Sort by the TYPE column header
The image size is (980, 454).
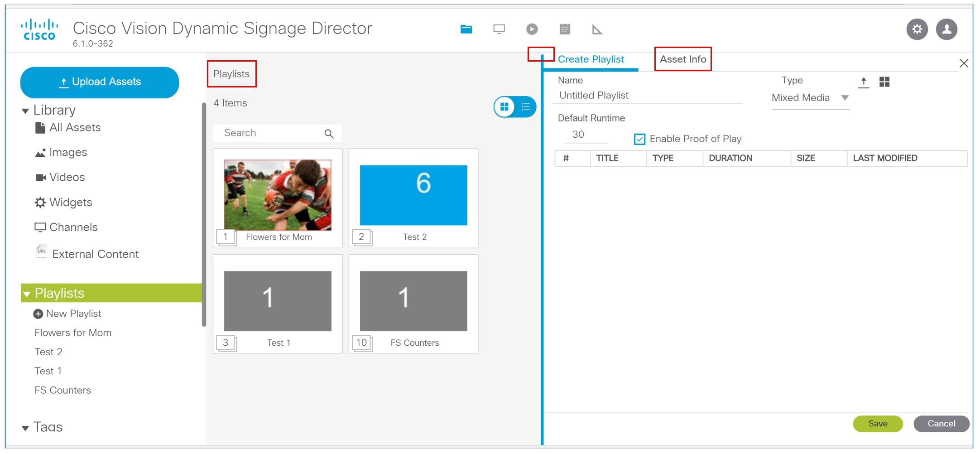[x=674, y=159]
